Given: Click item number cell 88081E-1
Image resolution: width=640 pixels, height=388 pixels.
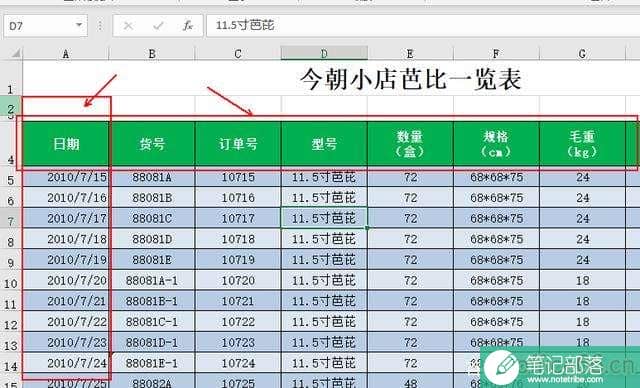Looking at the screenshot, I should point(152,363).
